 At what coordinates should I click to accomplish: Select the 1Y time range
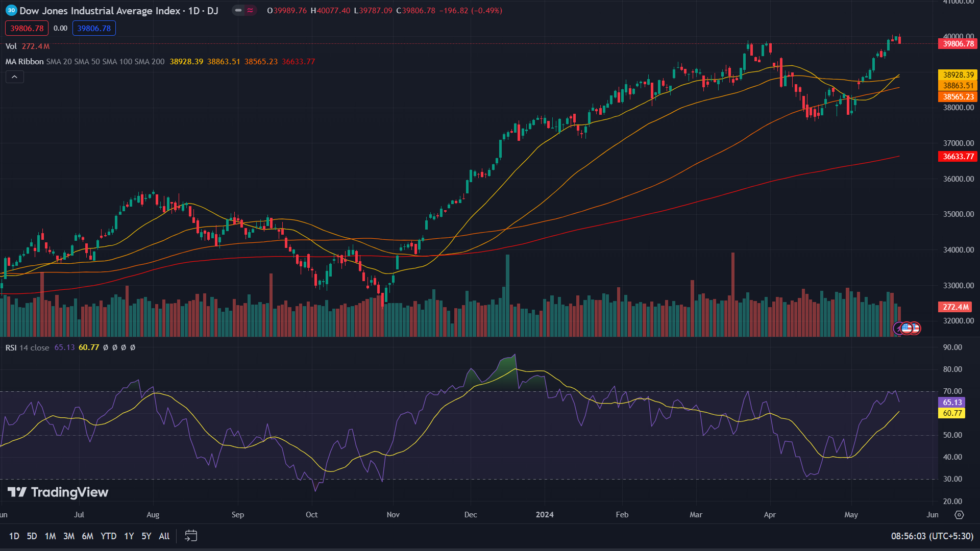point(129,536)
